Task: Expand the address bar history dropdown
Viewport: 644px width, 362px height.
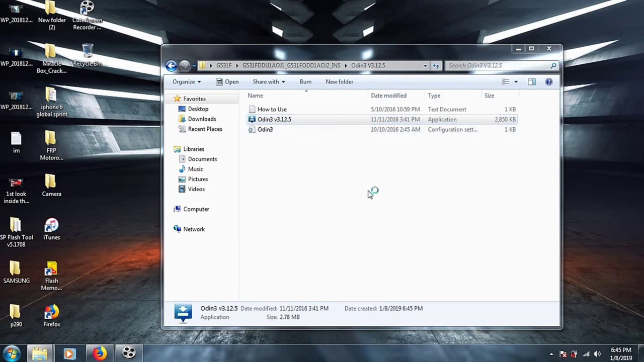Action: click(x=425, y=66)
